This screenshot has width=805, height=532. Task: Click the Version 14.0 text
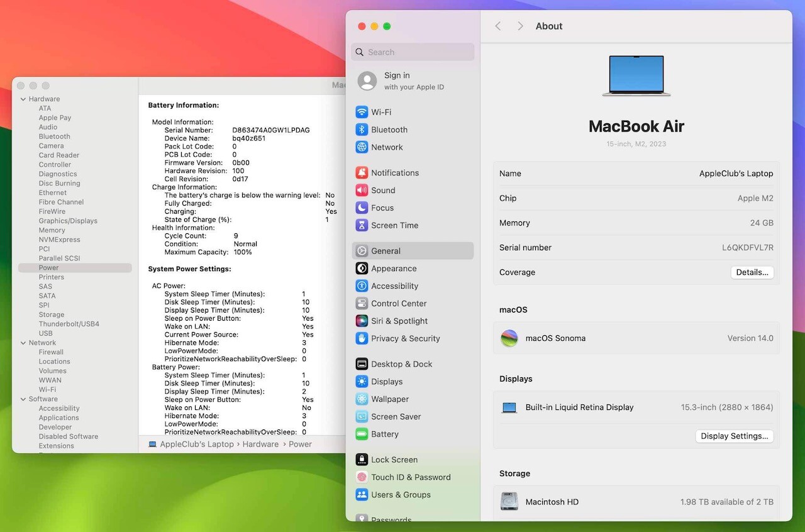pyautogui.click(x=750, y=338)
